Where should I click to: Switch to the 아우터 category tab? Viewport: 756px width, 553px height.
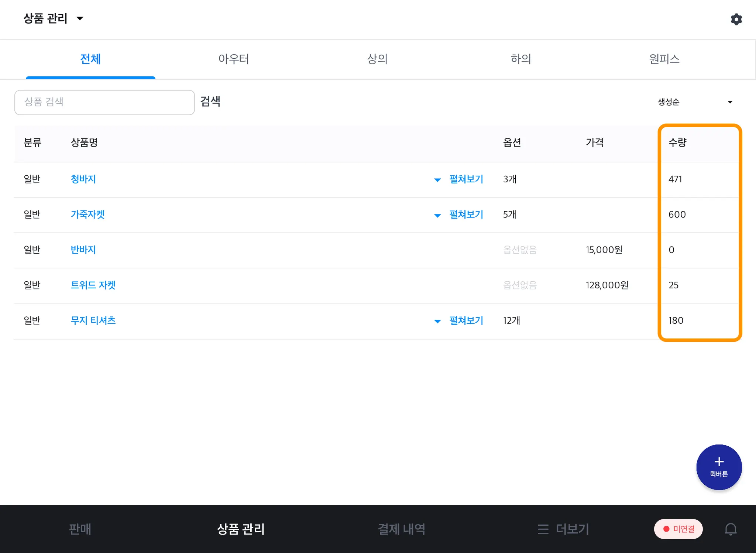pos(234,59)
